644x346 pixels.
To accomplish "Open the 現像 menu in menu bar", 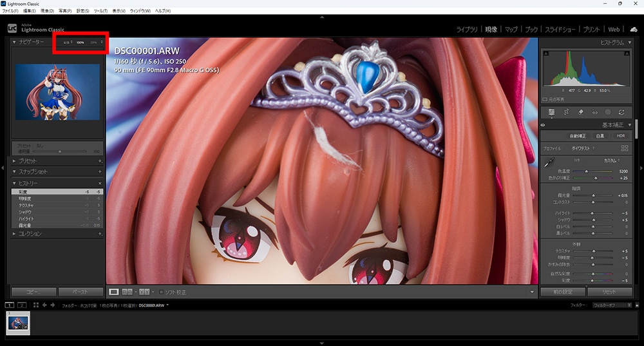I will click(47, 11).
